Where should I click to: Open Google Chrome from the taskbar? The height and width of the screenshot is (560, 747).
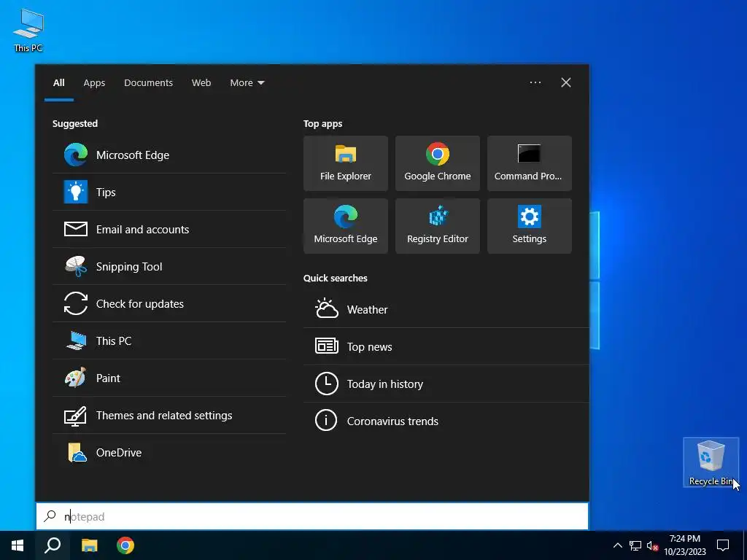[x=125, y=545]
